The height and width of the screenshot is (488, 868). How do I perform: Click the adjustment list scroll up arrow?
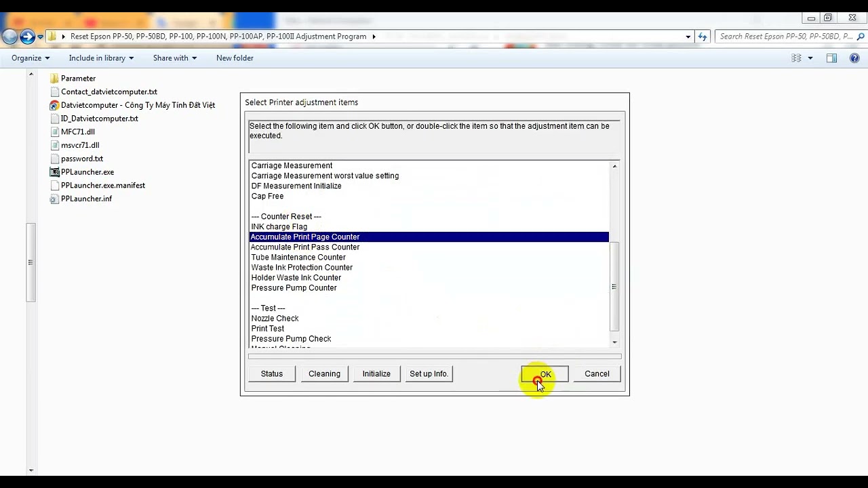pyautogui.click(x=614, y=166)
